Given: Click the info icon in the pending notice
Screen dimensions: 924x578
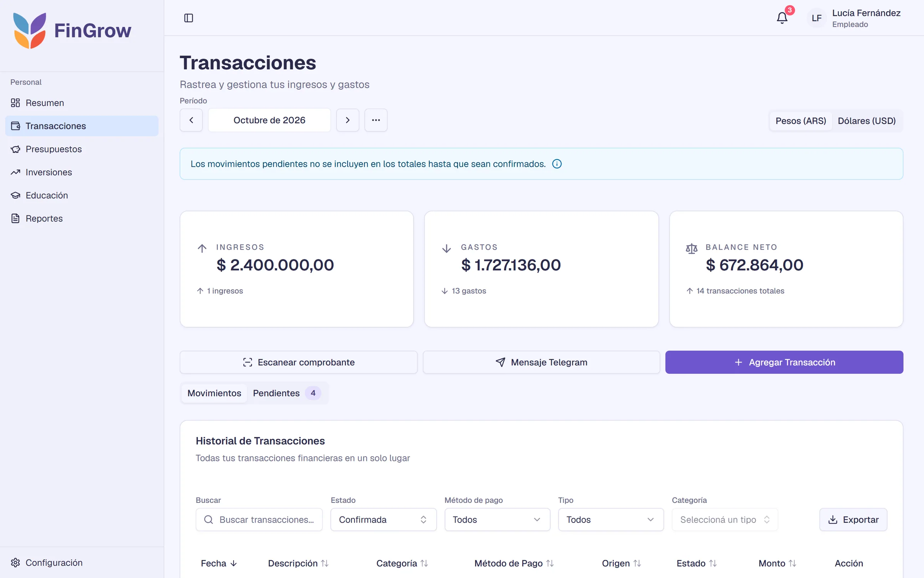Looking at the screenshot, I should (x=557, y=164).
